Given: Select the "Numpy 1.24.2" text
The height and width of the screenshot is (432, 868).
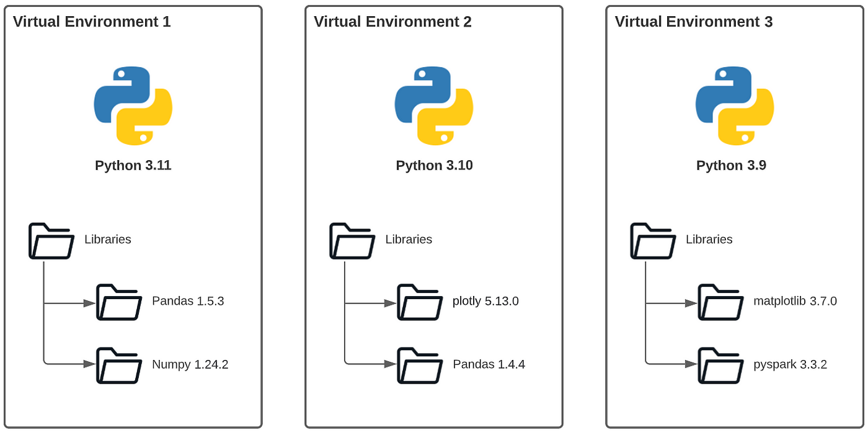Looking at the screenshot, I should tap(190, 365).
